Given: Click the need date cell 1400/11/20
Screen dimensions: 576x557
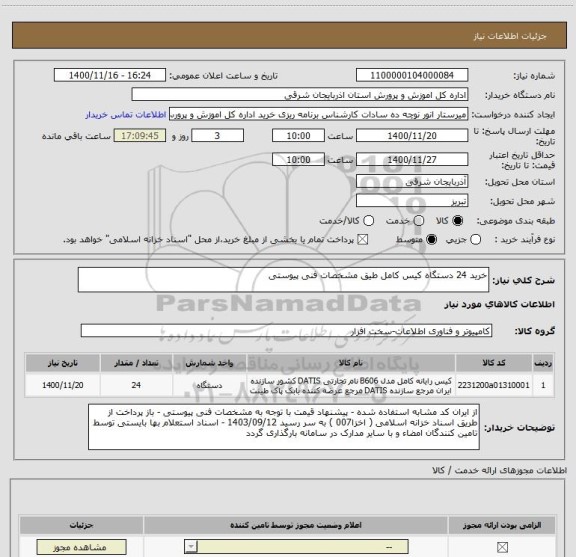Looking at the screenshot, I should point(62,385).
